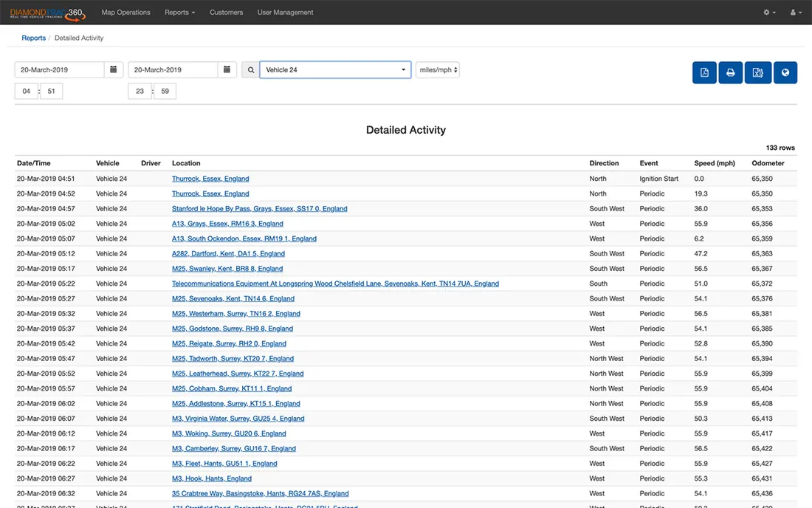The image size is (812, 508).
Task: Click the end date field 20-March-2019
Action: [173, 70]
